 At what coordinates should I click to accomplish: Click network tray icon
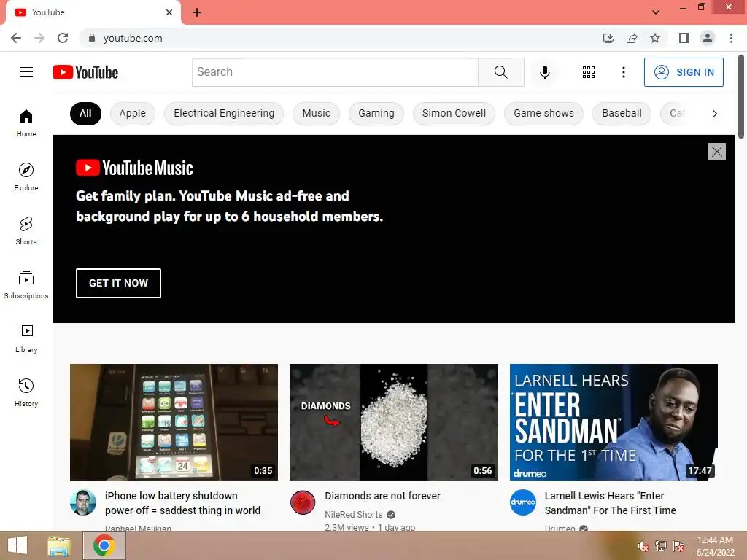click(661, 545)
